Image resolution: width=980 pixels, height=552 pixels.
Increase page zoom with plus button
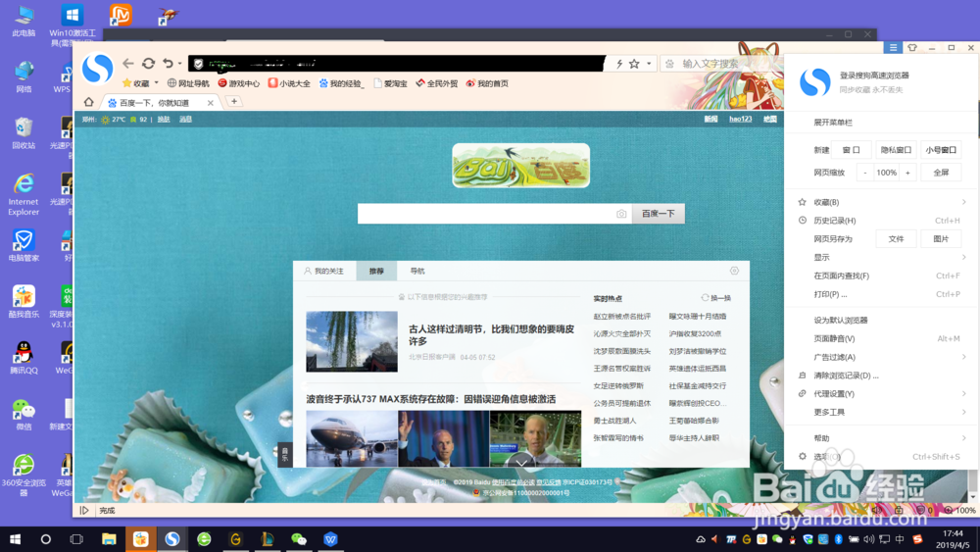907,173
